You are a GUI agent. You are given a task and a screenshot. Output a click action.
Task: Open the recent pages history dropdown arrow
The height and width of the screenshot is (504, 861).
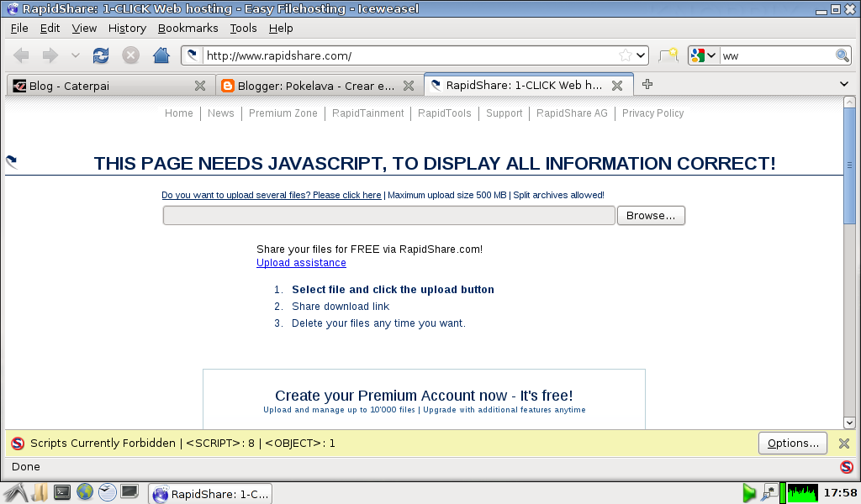[x=75, y=55]
